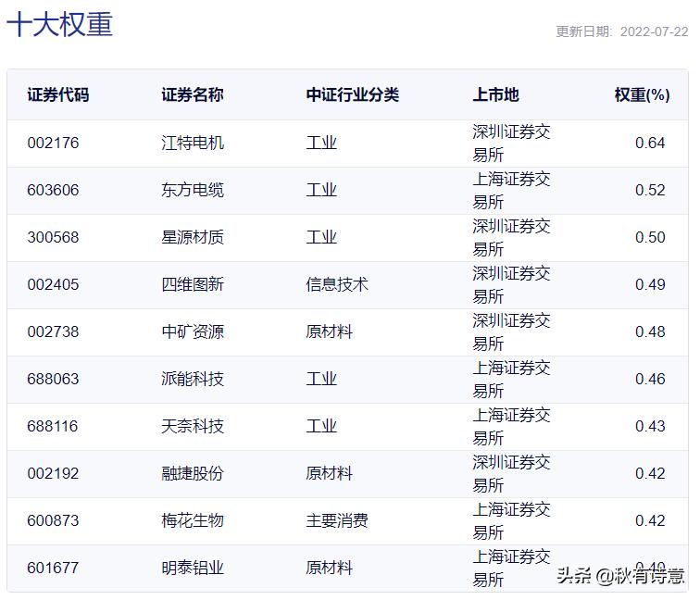
Task: Click the weight value 0.49
Action: pos(650,285)
